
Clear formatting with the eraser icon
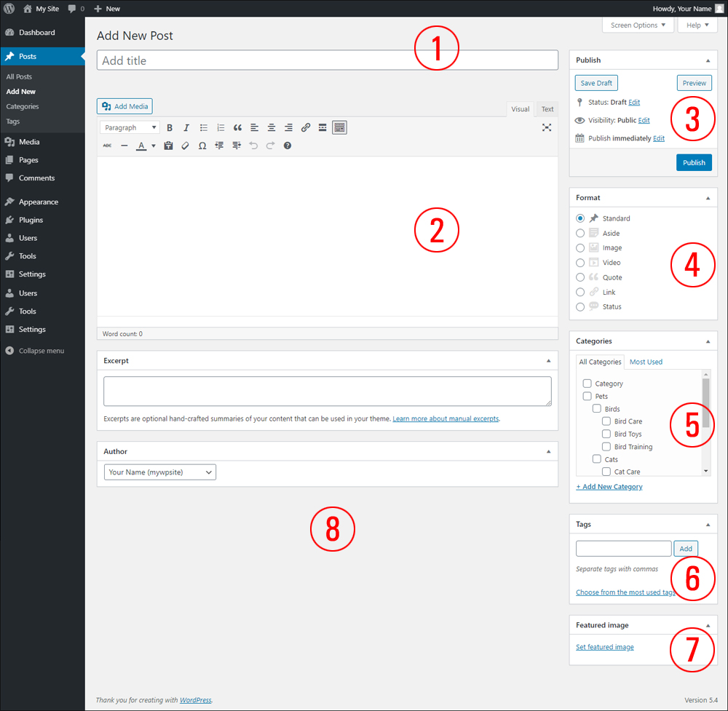click(x=185, y=146)
